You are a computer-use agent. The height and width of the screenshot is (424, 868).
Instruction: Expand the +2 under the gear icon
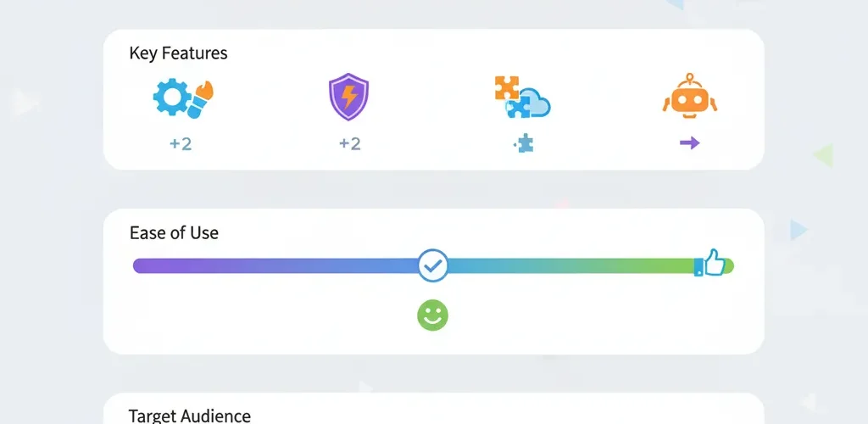(x=180, y=144)
